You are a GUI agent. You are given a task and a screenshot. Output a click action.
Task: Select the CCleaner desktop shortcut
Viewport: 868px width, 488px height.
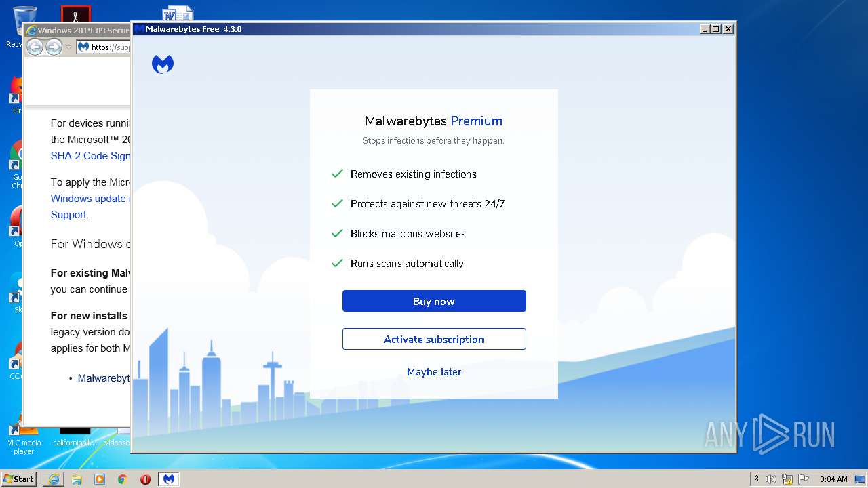(16, 361)
